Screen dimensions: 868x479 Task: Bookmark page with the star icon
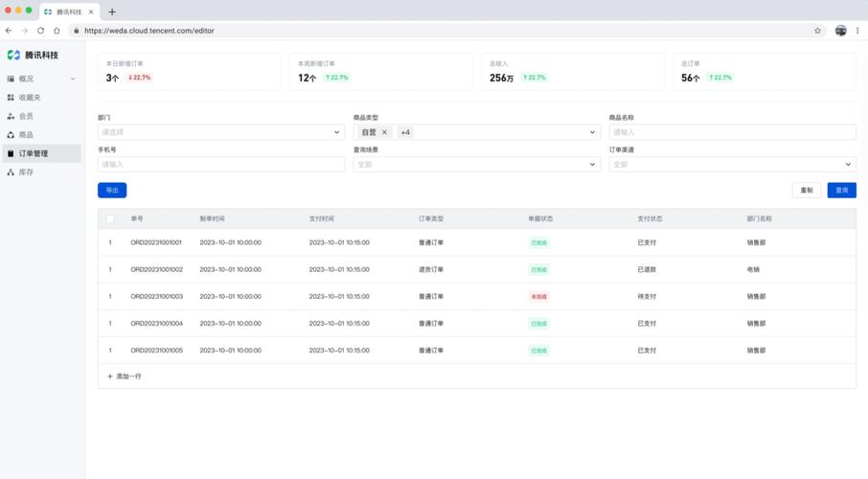817,31
